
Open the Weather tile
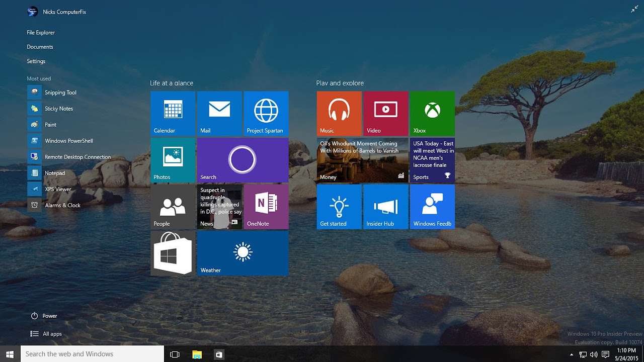click(243, 253)
